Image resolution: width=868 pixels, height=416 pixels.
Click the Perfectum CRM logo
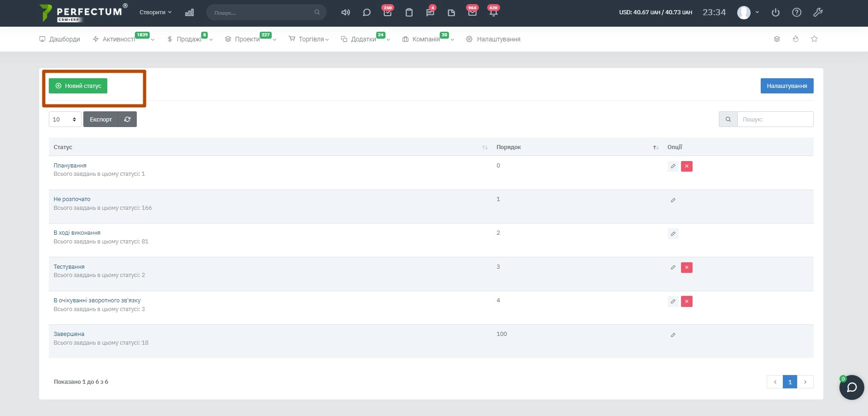tap(83, 13)
